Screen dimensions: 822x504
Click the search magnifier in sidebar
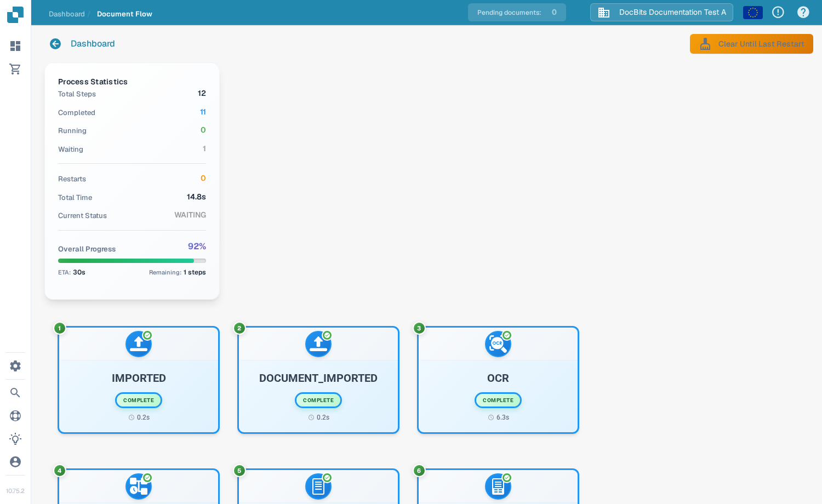15,393
